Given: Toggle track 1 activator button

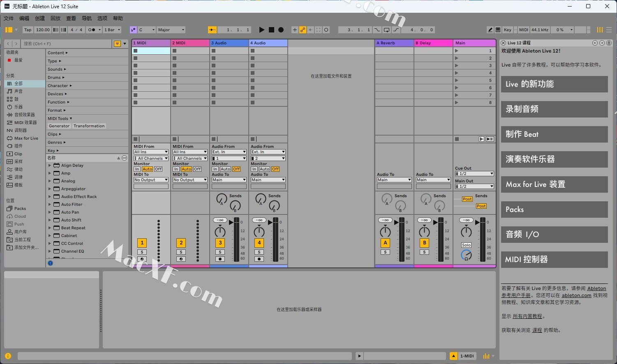Looking at the screenshot, I should coord(142,243).
